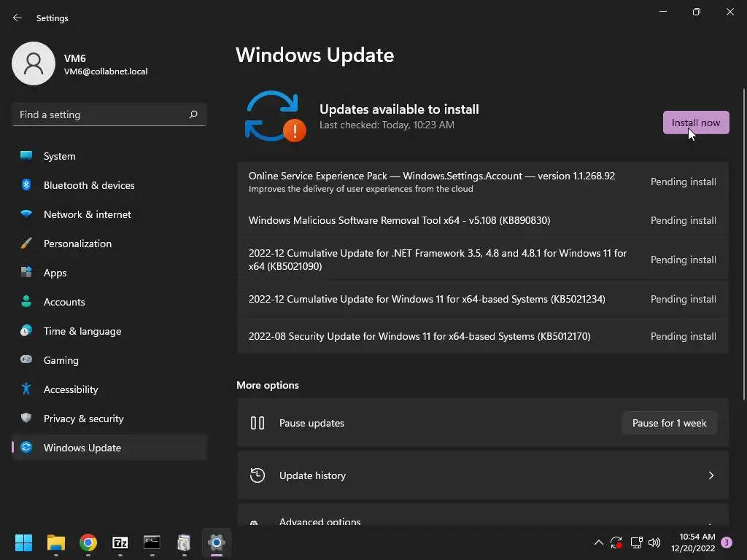Click the Apps icon in sidebar
Image resolution: width=747 pixels, height=560 pixels.
[x=26, y=273]
